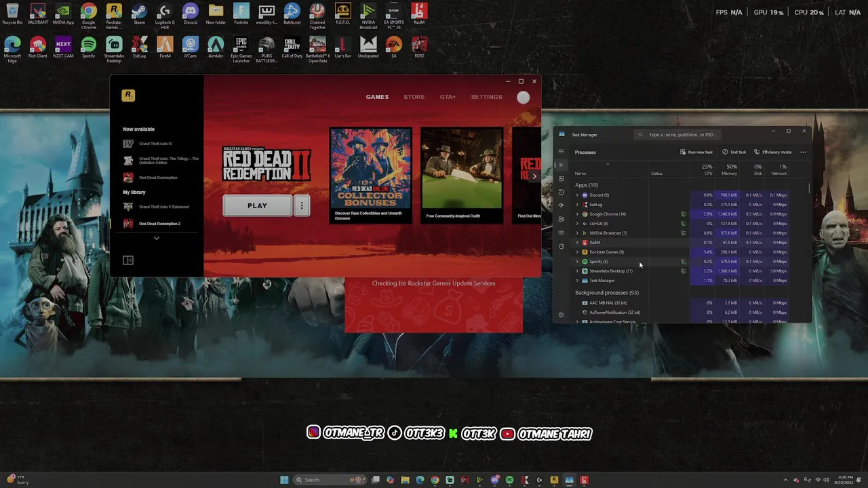Open the STORE tab in Rockstar Launcher
The width and height of the screenshot is (868, 488).
point(414,97)
